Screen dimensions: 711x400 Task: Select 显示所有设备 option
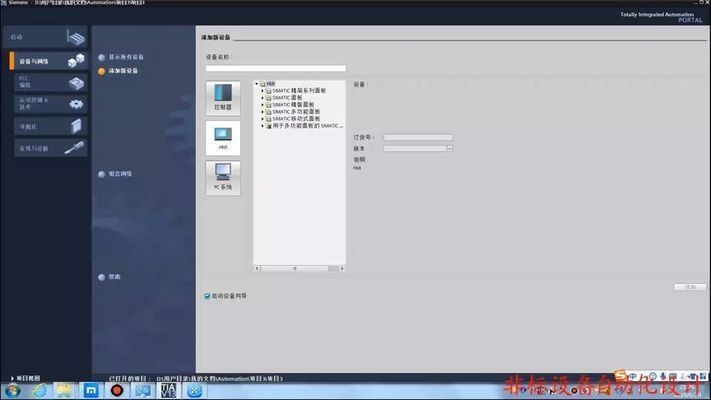click(121, 57)
